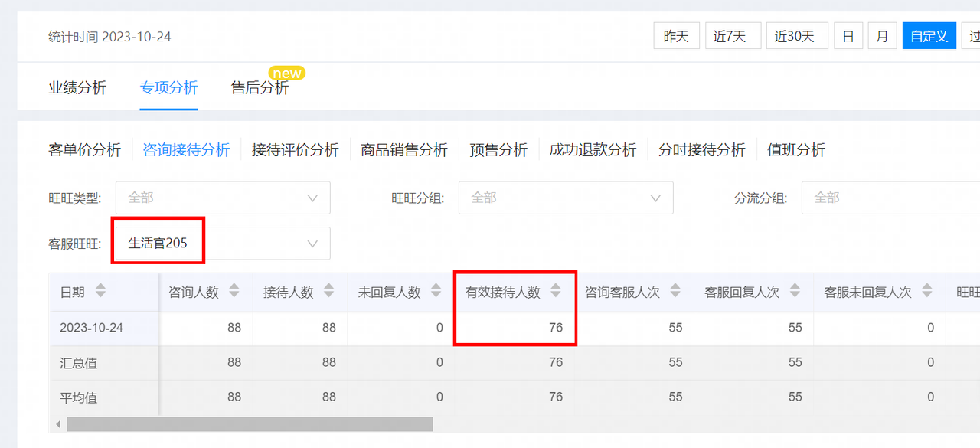The height and width of the screenshot is (448, 980).
Task: Open the 商品销售分析 sub-tab
Action: click(404, 150)
